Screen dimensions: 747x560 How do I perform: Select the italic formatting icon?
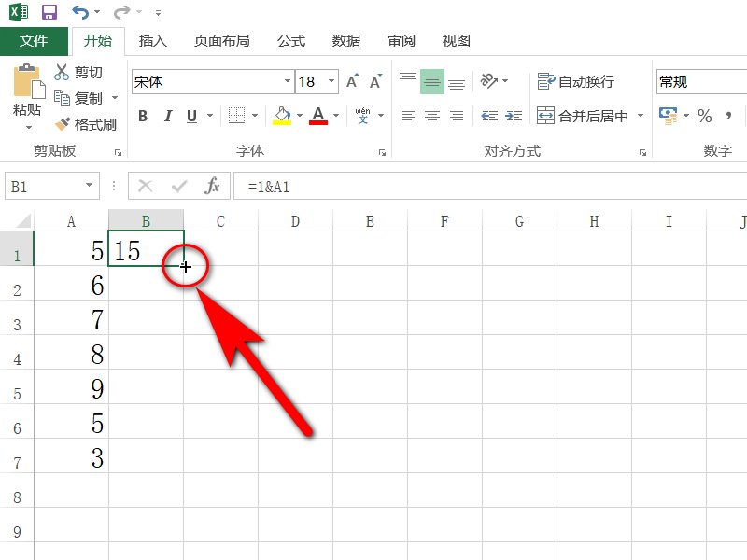(x=168, y=115)
